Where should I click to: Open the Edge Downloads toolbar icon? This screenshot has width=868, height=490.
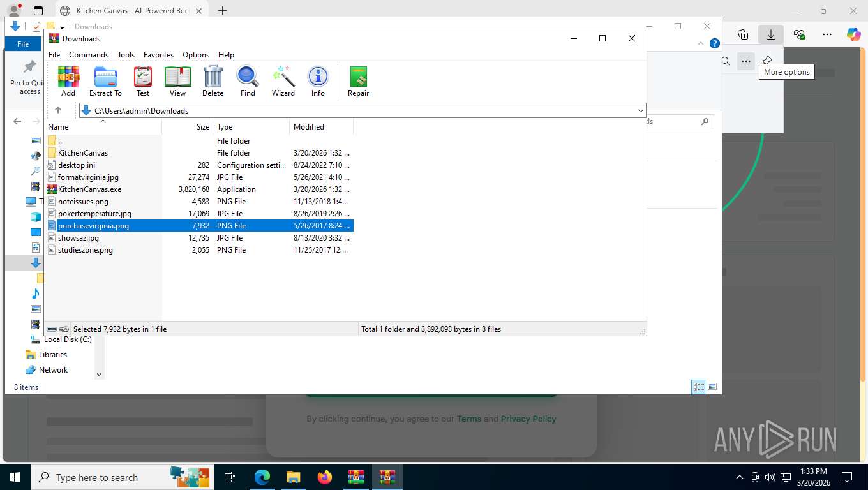tap(771, 34)
